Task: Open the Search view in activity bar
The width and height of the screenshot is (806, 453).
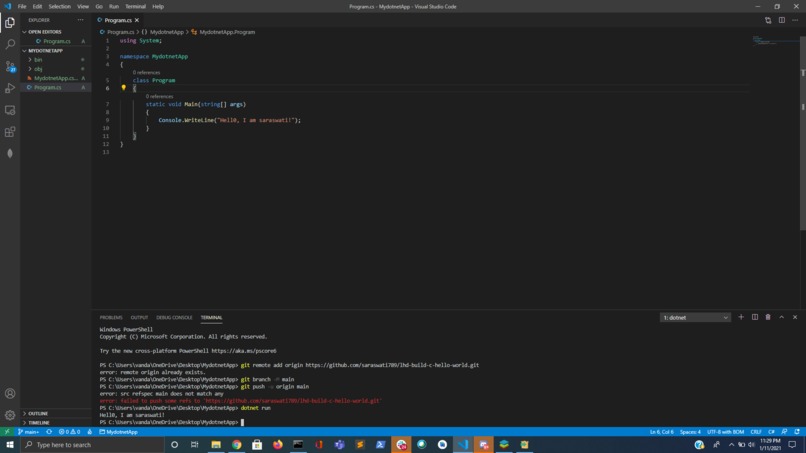Action: pyautogui.click(x=10, y=44)
